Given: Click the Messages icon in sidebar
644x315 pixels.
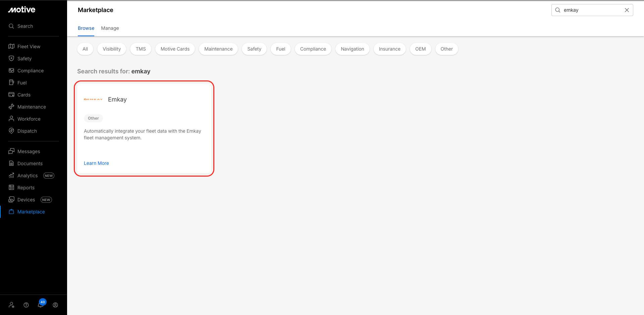Looking at the screenshot, I should click(x=11, y=151).
